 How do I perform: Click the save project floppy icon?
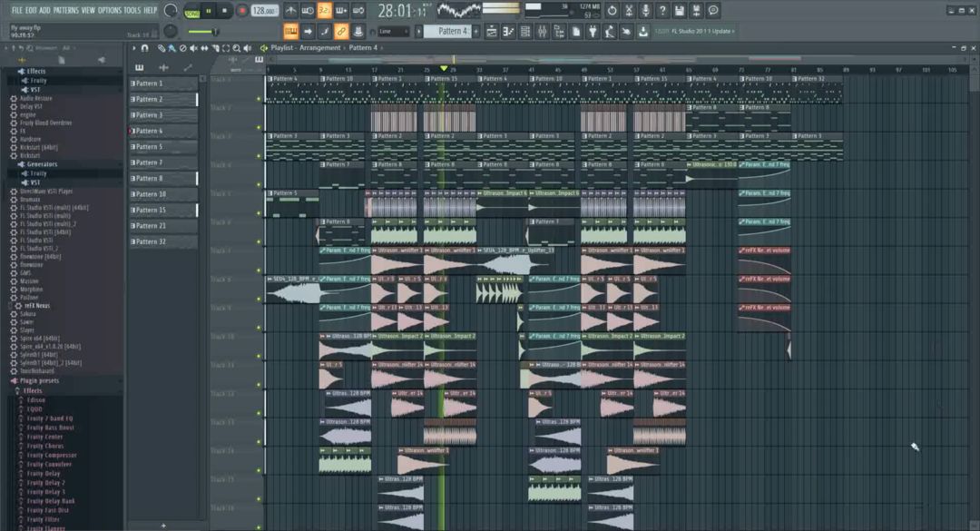[680, 11]
